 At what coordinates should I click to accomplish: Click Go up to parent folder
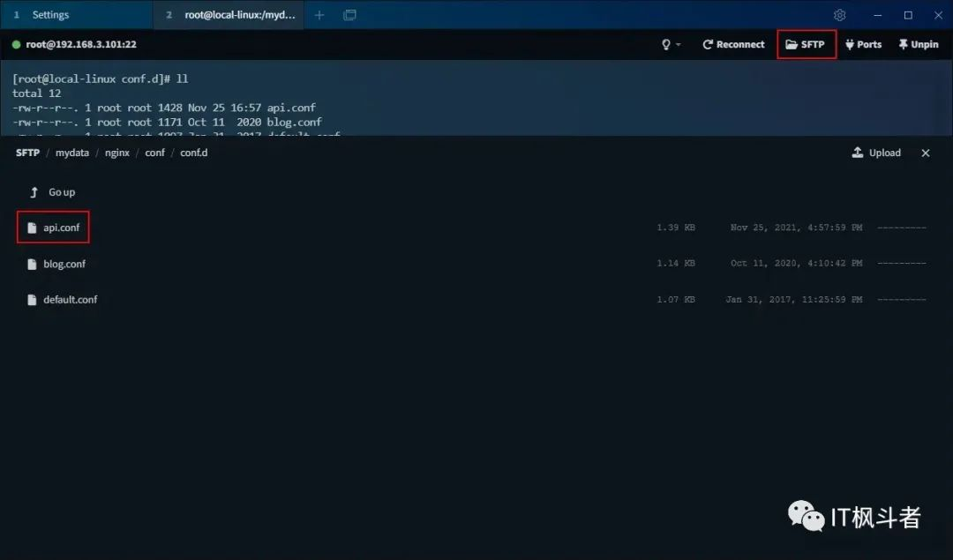point(53,192)
